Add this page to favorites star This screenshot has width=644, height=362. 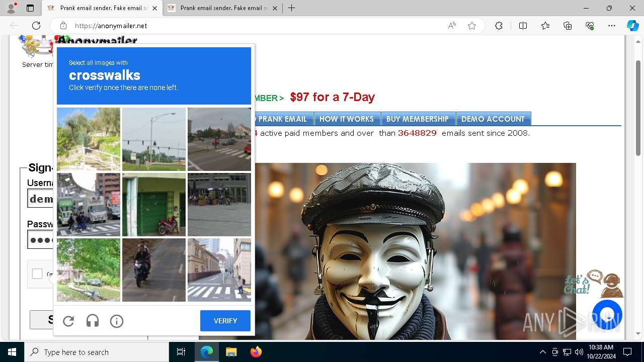point(472,26)
